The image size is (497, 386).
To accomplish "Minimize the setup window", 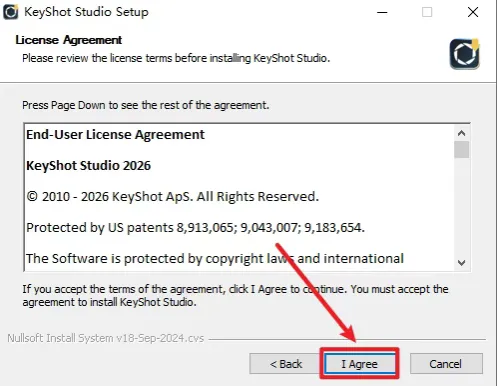I will (x=382, y=12).
